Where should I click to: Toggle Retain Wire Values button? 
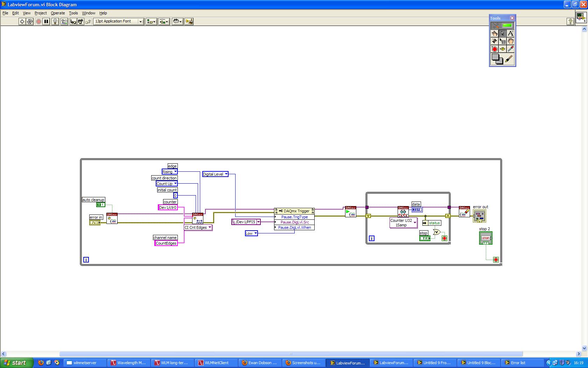tap(64, 21)
